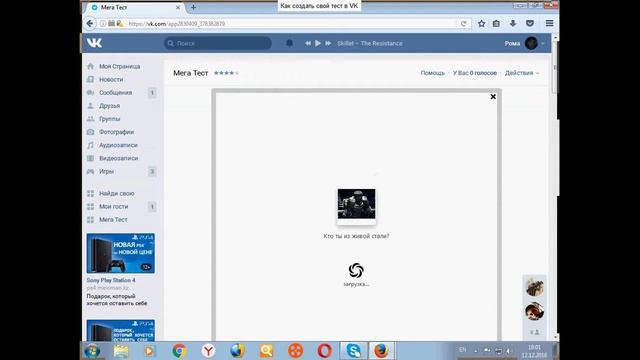
Task: Open Друзья list
Action: coord(109,106)
